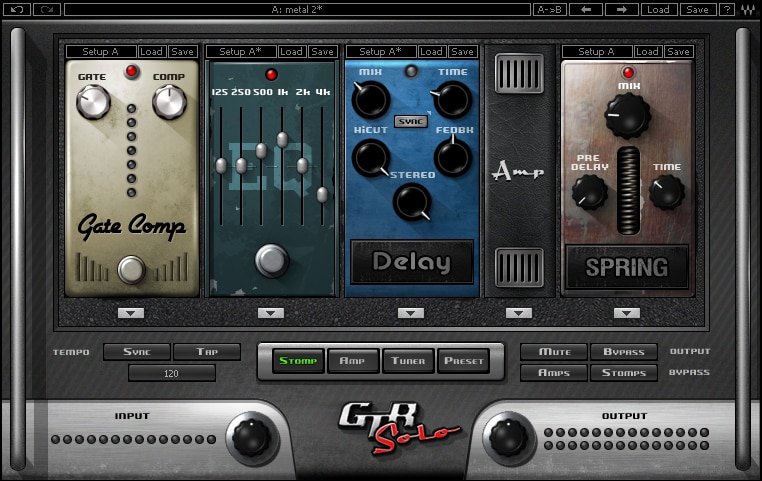Toggle the SYNC button on Delay pedal
This screenshot has height=481, width=762.
coord(411,121)
